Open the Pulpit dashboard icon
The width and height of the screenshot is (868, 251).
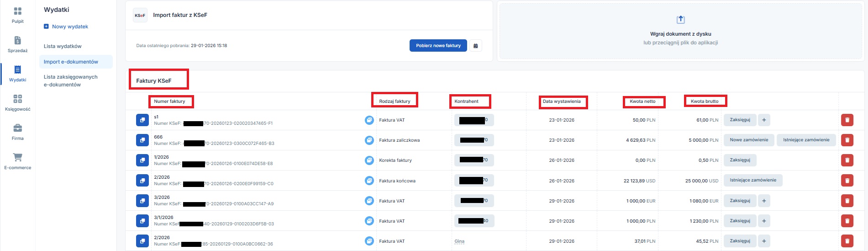pos(17,11)
